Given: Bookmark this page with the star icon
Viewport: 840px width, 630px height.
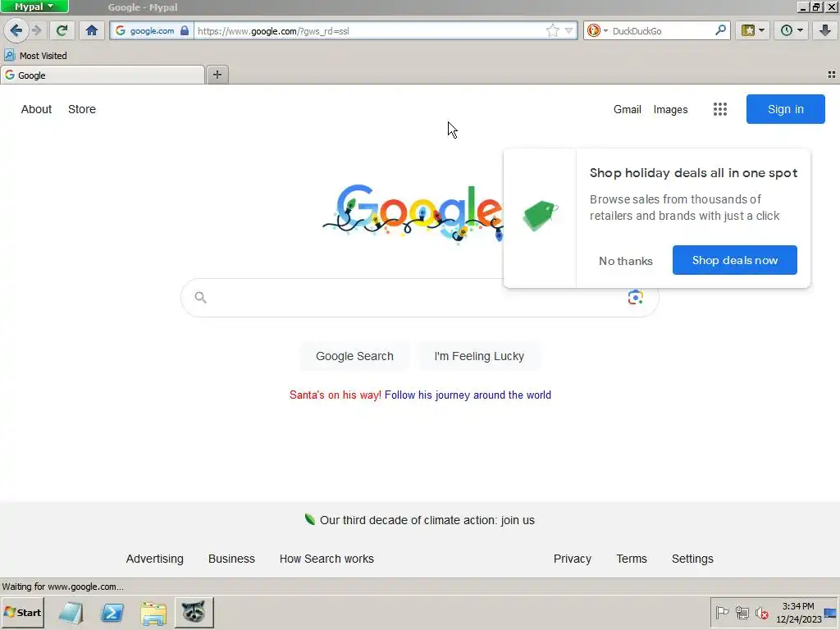Looking at the screenshot, I should pos(552,30).
